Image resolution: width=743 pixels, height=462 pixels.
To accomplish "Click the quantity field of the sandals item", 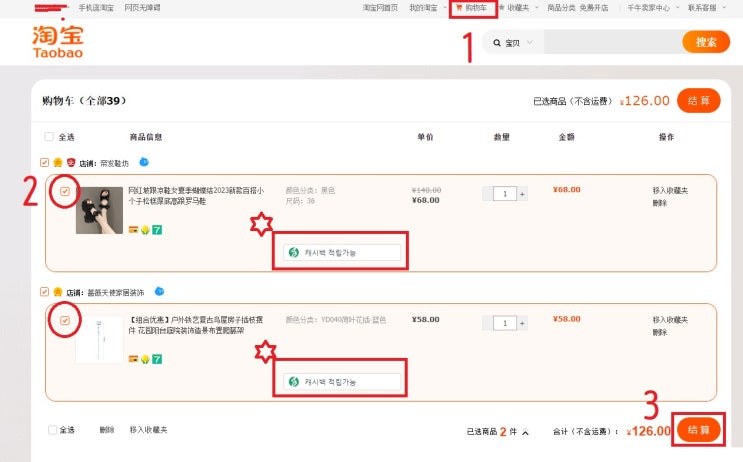I will click(505, 194).
